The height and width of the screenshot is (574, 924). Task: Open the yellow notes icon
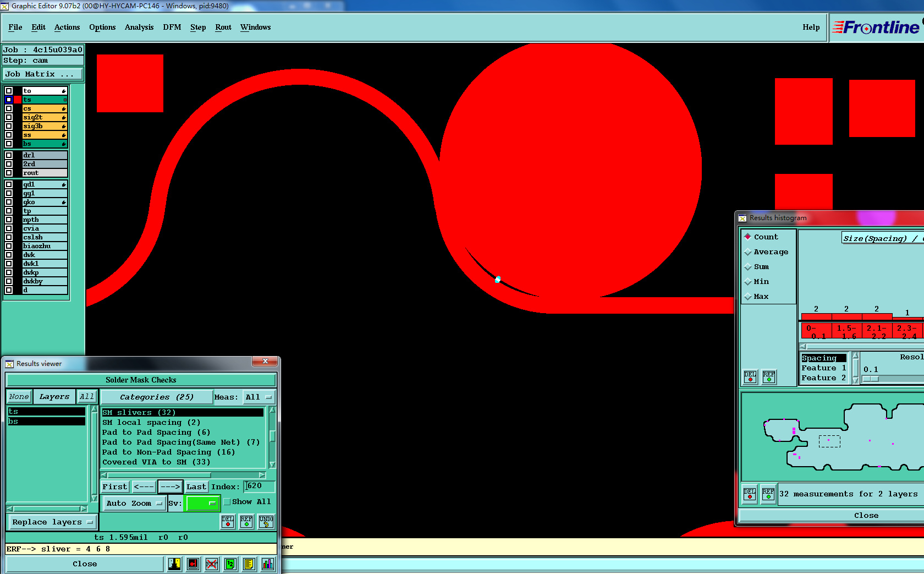249,564
